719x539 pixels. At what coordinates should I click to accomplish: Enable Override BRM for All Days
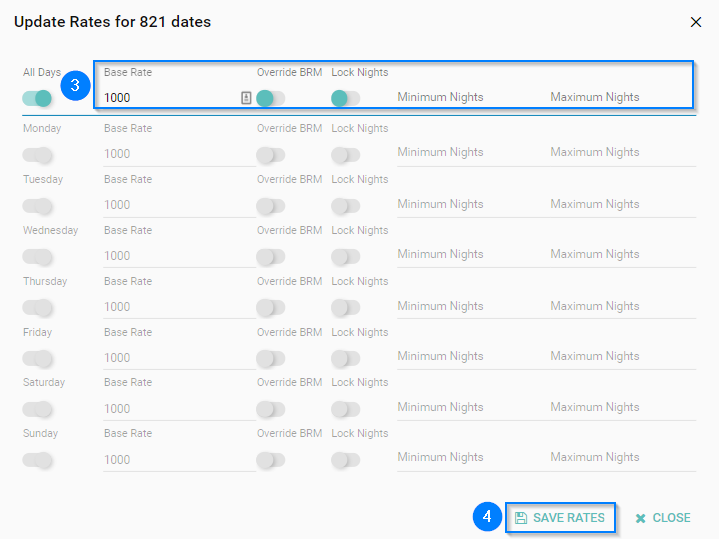click(270, 98)
